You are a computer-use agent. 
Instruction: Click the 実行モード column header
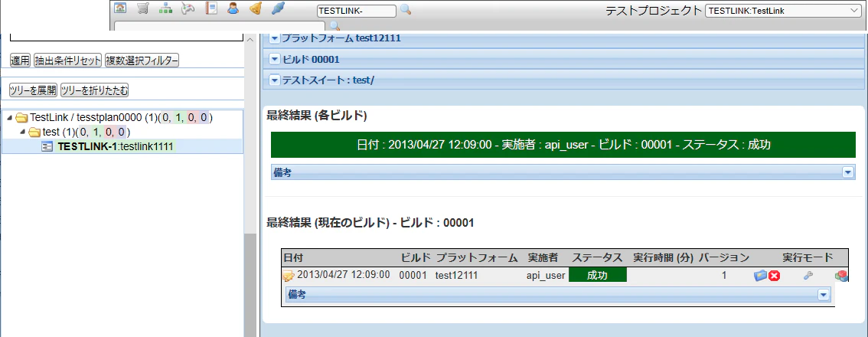click(808, 257)
